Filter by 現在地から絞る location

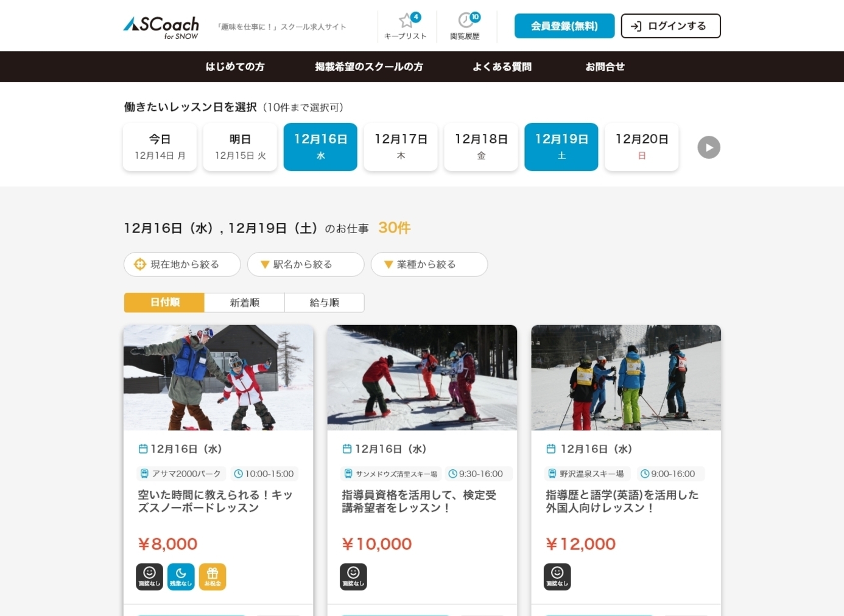pyautogui.click(x=181, y=264)
